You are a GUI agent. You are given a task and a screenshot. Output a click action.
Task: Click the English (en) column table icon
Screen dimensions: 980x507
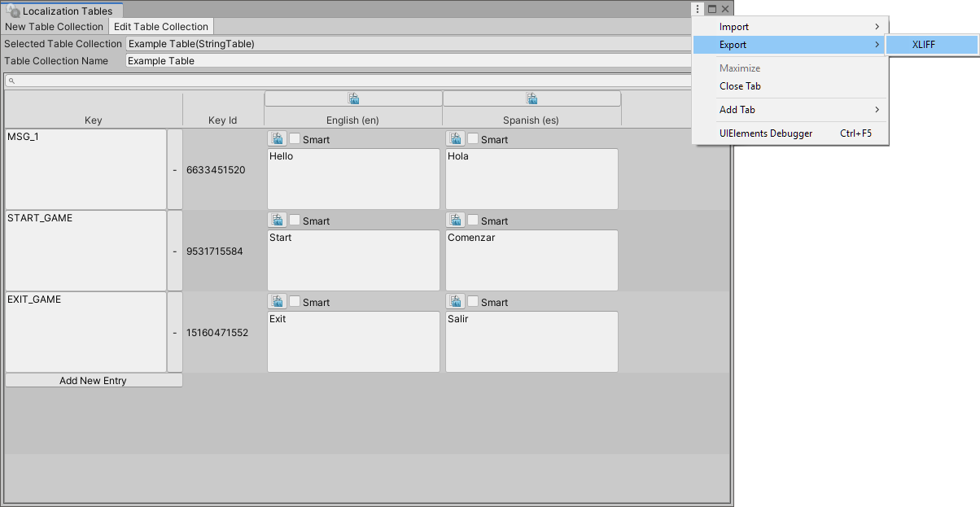[x=353, y=98]
